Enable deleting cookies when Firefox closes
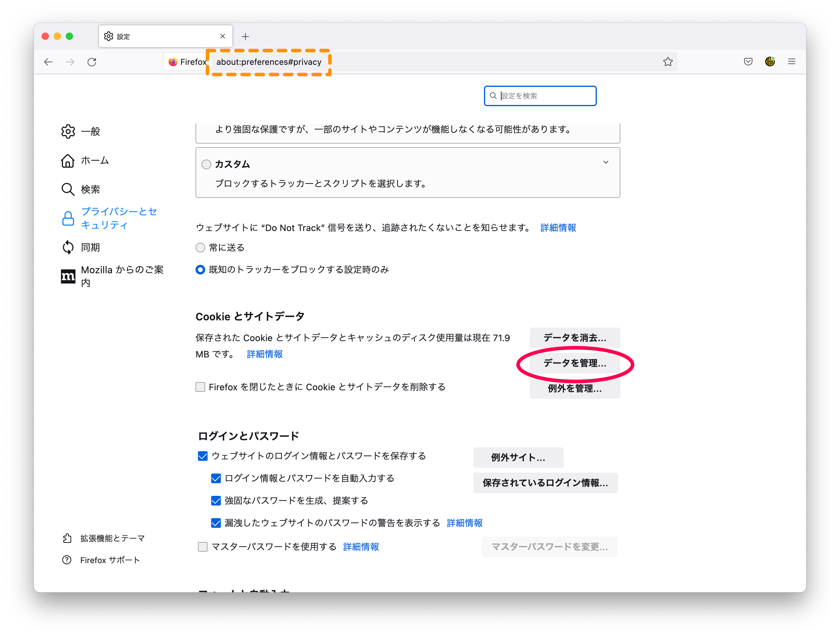This screenshot has height=637, width=840. [x=200, y=387]
